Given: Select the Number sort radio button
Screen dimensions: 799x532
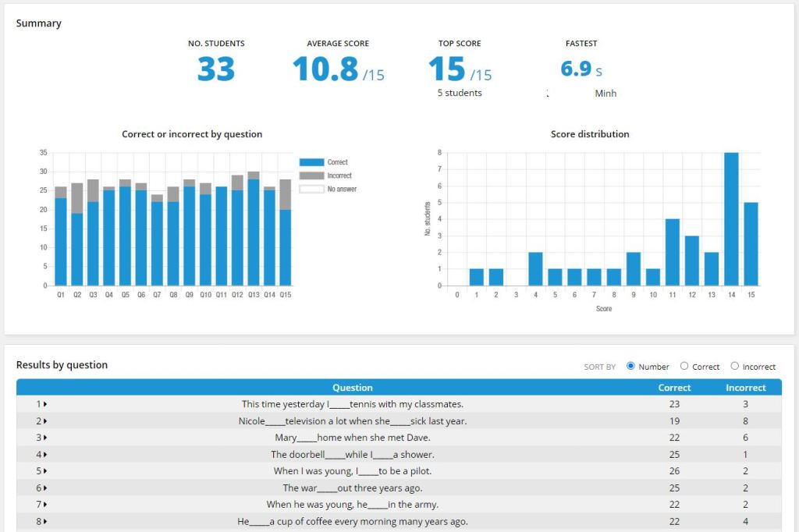Looking at the screenshot, I should click(631, 366).
